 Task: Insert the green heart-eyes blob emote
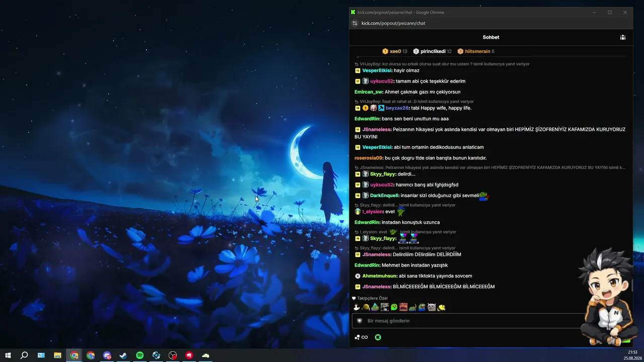(394, 307)
